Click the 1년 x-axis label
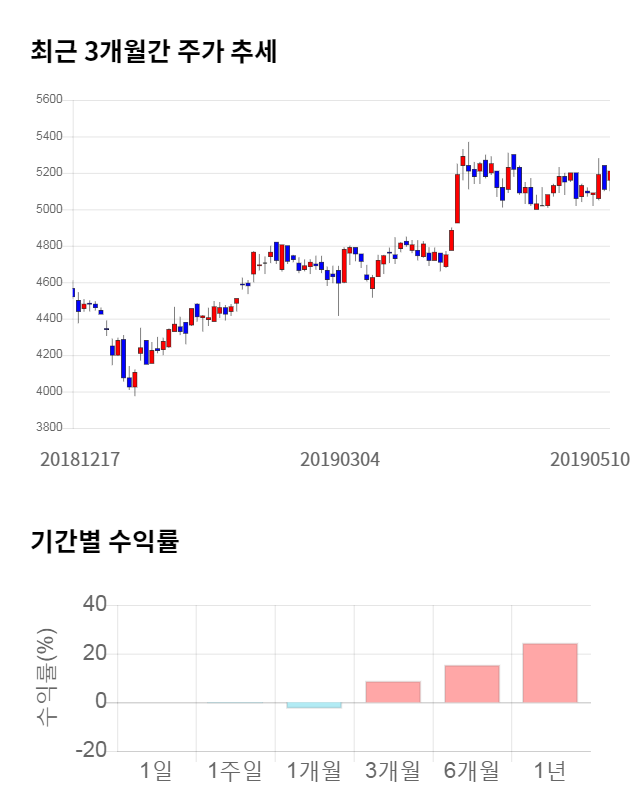 click(550, 771)
